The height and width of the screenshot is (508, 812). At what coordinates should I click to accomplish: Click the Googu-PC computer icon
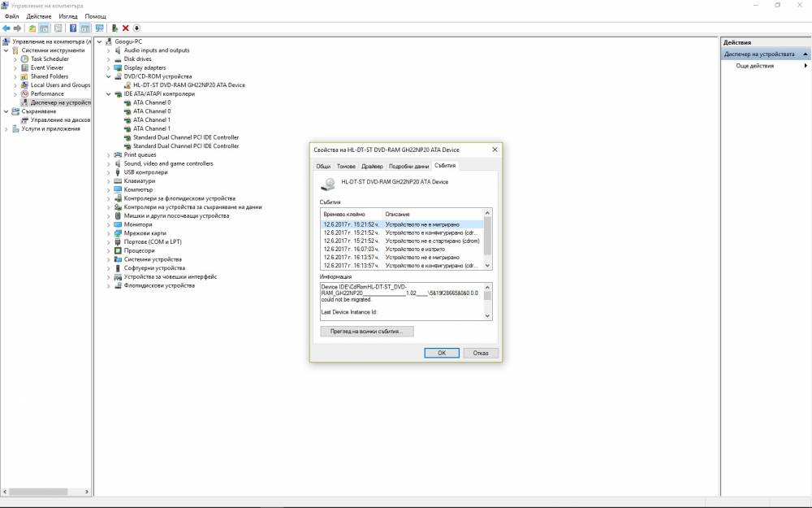coord(109,41)
